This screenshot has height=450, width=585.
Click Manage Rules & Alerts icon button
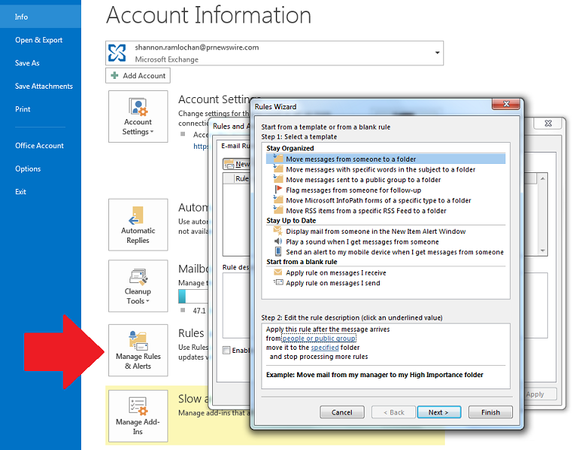[138, 350]
